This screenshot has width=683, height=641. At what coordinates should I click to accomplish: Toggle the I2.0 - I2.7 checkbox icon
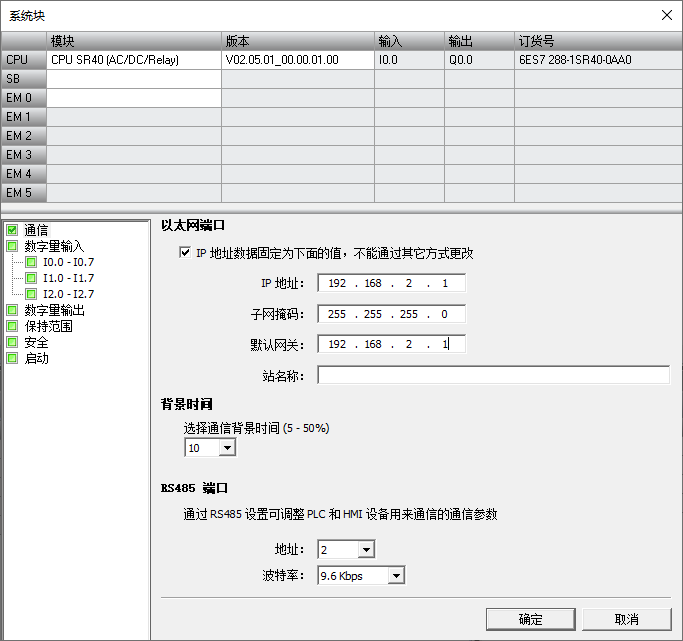coord(31,294)
